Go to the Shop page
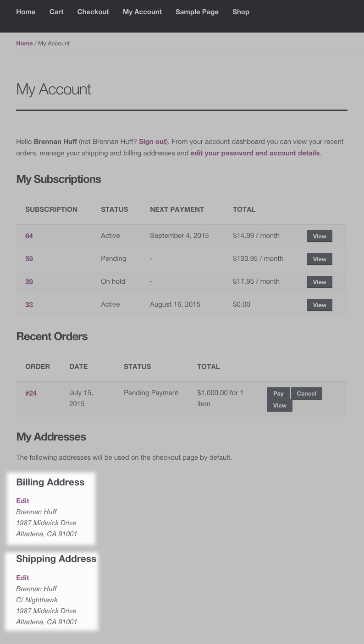Viewport: 364px width, 644px height. 241,12
